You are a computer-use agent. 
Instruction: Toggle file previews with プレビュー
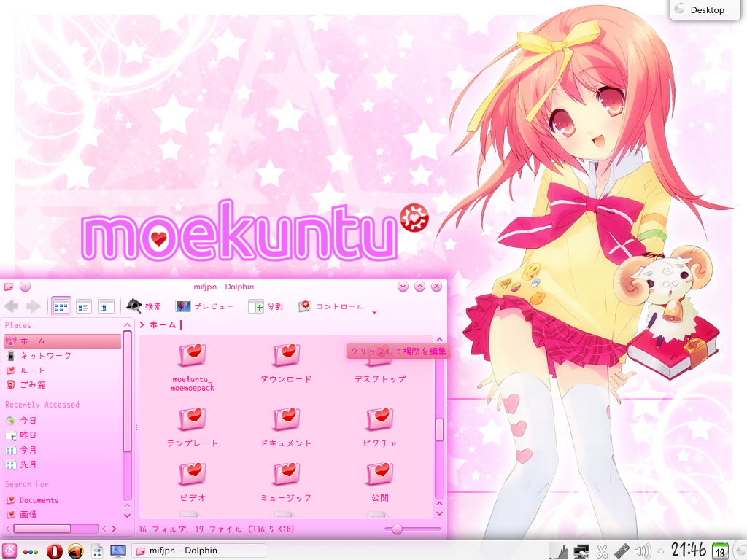tap(204, 306)
